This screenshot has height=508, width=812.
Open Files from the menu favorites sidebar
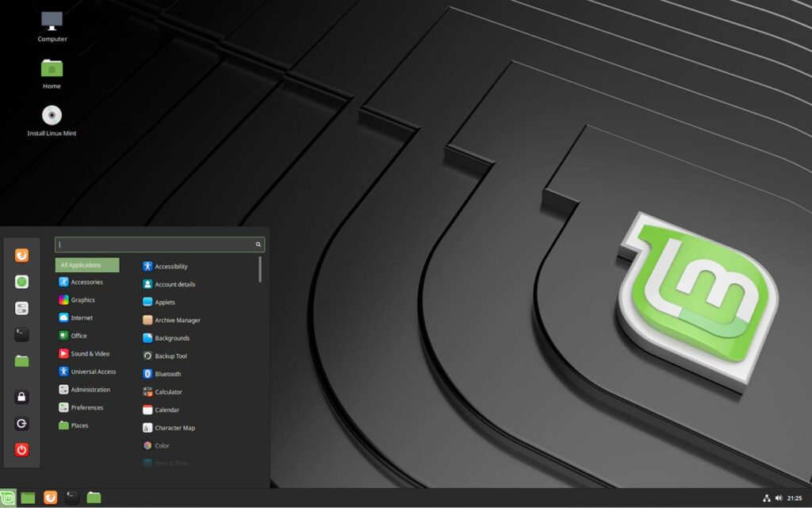[21, 361]
